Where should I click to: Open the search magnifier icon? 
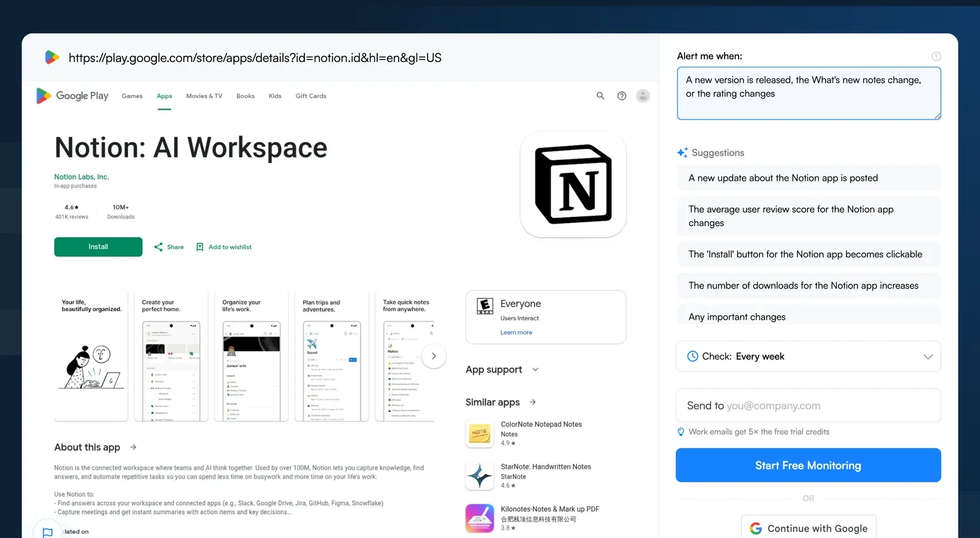[x=600, y=96]
